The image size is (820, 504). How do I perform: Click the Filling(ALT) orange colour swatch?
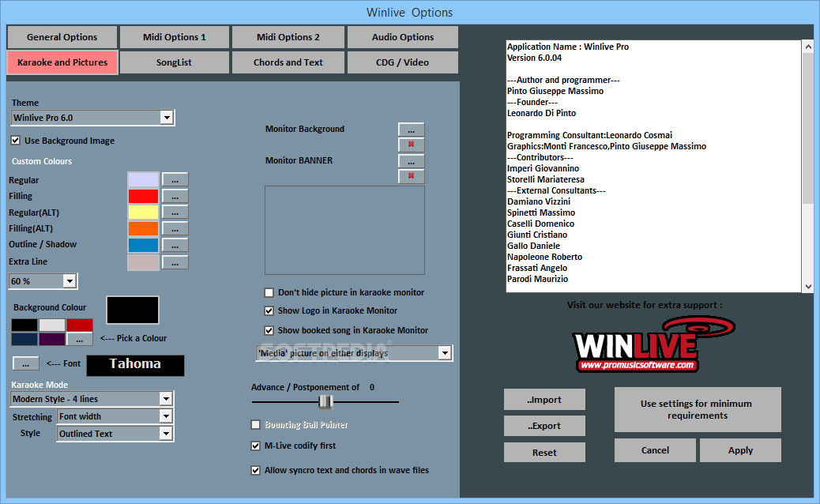[x=143, y=228]
